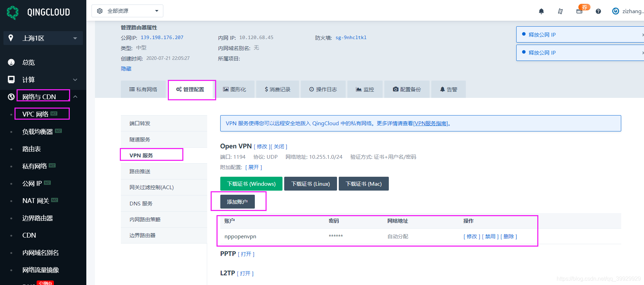Screen dimensions: 644x285
Task: Click the 总览 dashboard icon
Action: point(11,62)
